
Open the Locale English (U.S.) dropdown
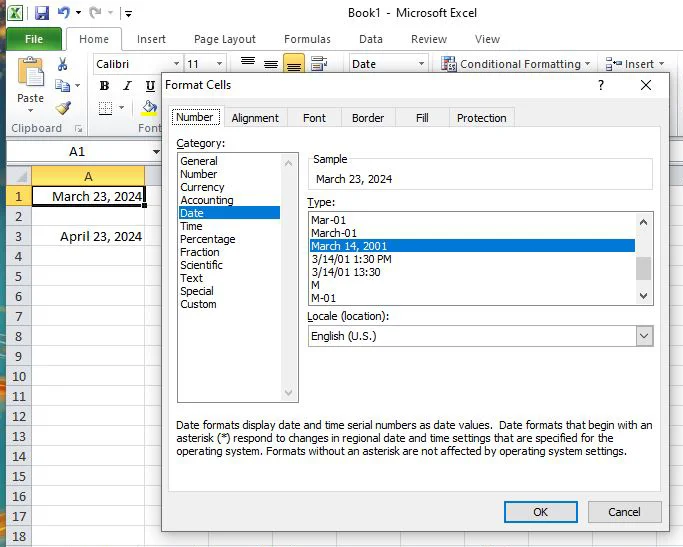644,336
